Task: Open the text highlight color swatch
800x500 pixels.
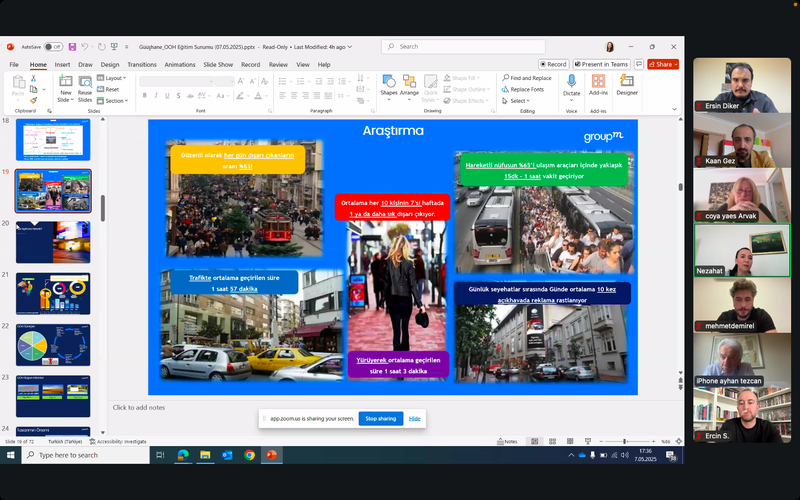Action: 240,95
